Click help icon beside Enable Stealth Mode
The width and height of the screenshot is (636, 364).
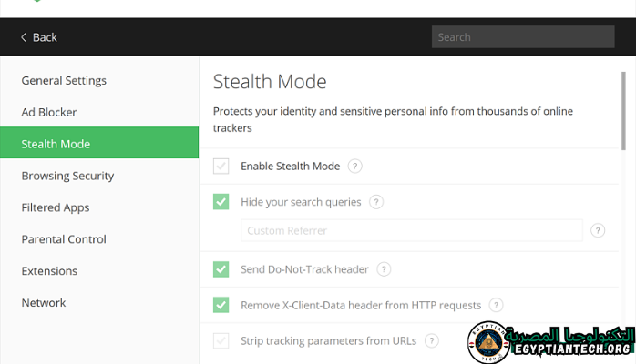point(355,167)
